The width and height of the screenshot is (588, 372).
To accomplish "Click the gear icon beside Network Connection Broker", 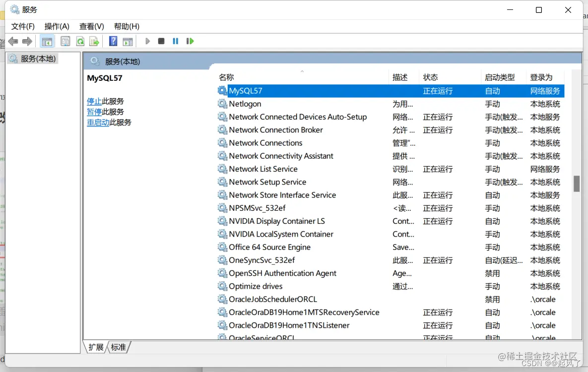I will [222, 130].
